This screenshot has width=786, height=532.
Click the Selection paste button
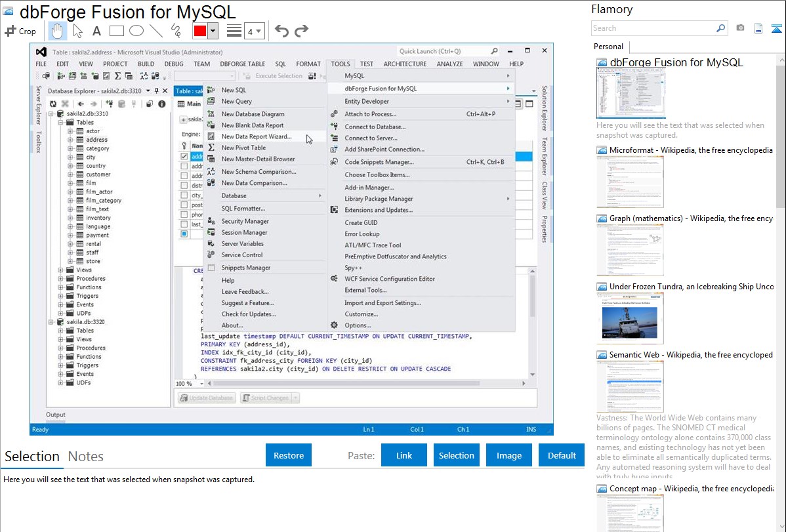click(456, 455)
